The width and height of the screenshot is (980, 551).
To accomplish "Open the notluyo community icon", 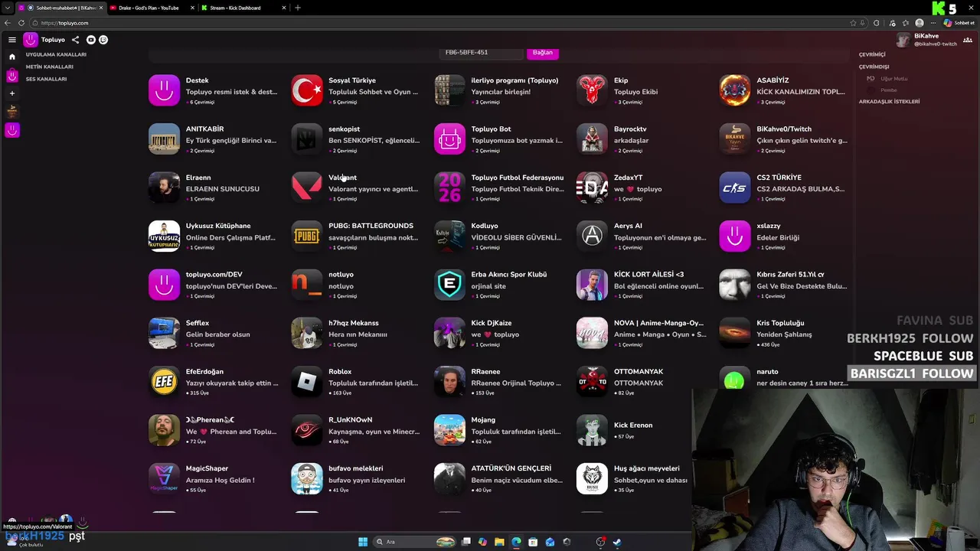I will [x=307, y=285].
